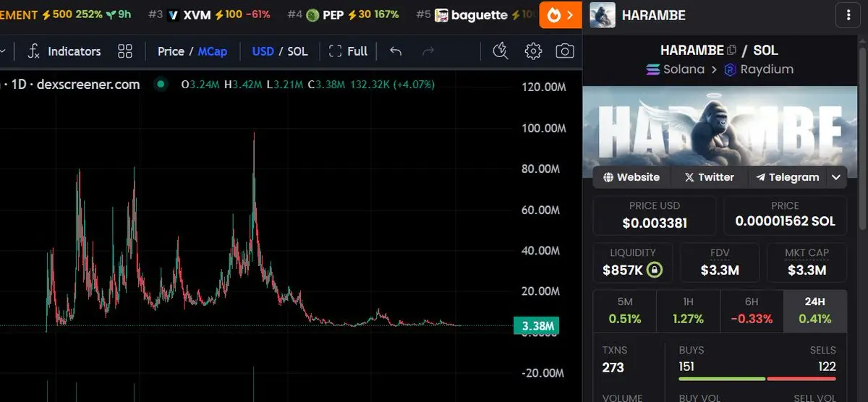Open the chart layout grid selector
Viewport: 868px width, 402px height.
click(x=125, y=51)
